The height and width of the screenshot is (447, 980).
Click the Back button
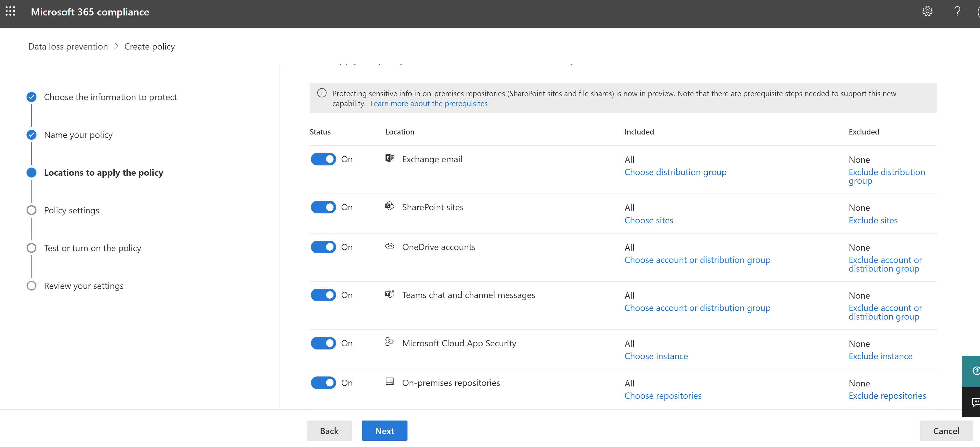(329, 431)
